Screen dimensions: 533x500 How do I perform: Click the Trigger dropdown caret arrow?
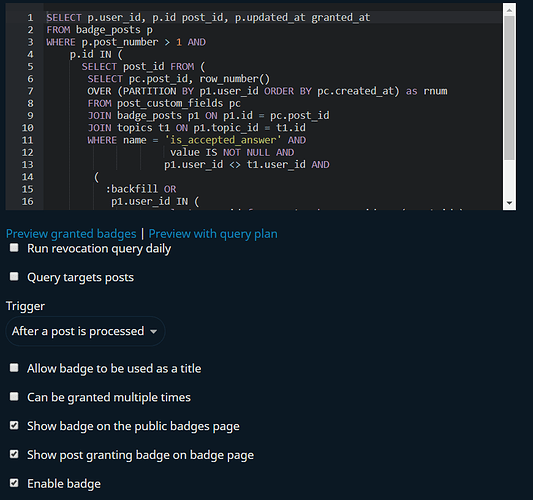coord(154,331)
